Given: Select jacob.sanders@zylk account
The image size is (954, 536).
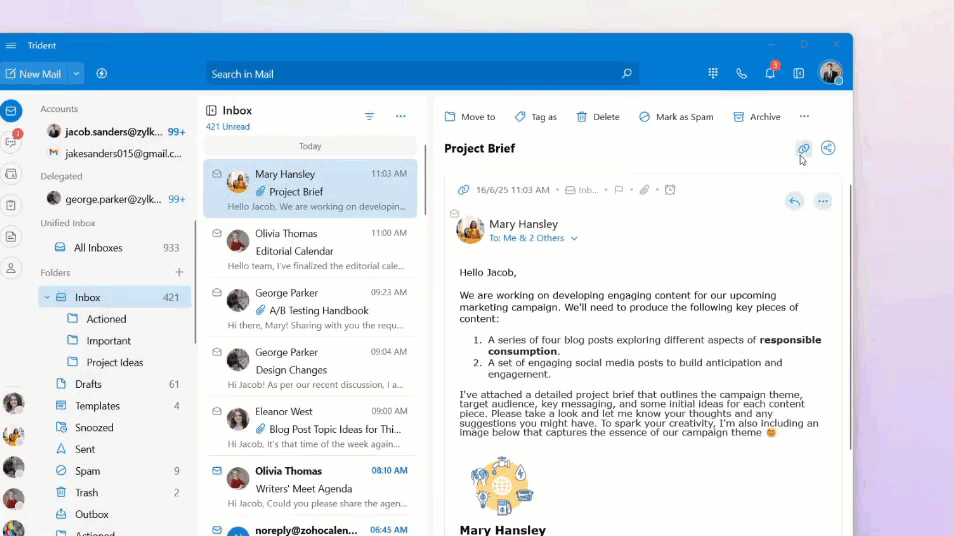Looking at the screenshot, I should (114, 131).
